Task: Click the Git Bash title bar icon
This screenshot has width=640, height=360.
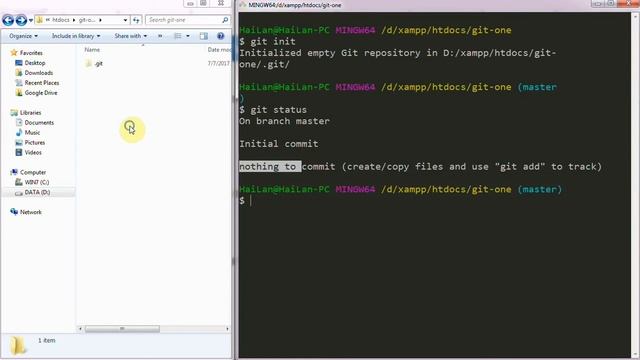Action: point(243,5)
